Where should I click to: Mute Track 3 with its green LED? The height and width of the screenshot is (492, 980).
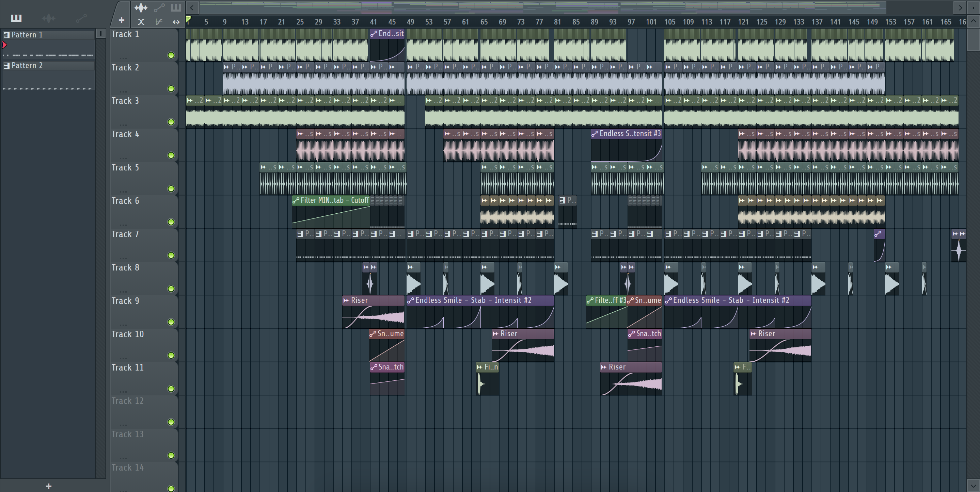(171, 122)
